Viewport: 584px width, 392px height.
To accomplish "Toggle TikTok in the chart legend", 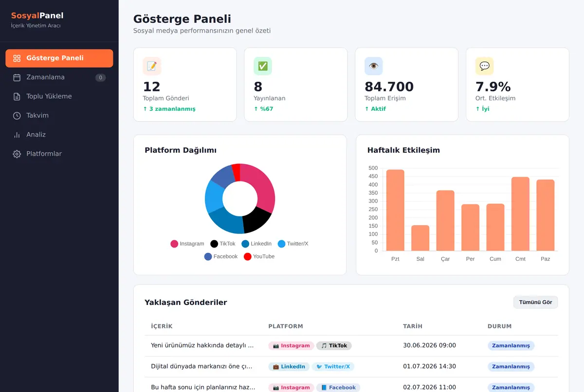I will tap(223, 244).
